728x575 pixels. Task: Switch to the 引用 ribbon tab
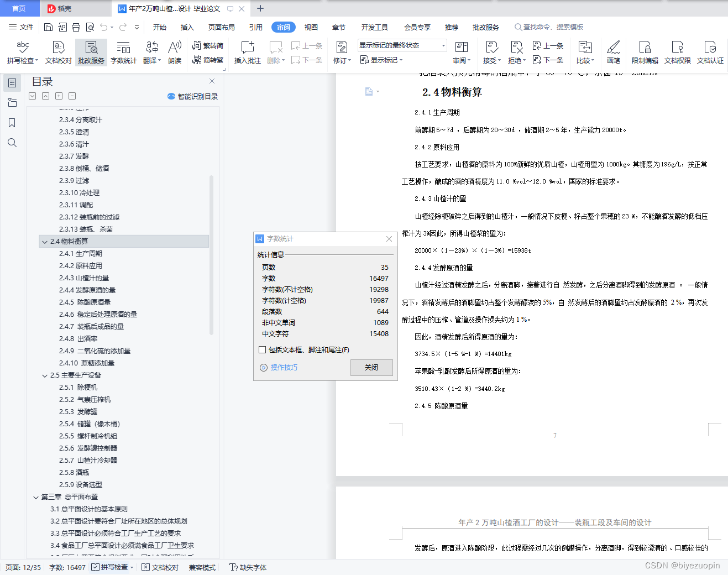pyautogui.click(x=256, y=27)
